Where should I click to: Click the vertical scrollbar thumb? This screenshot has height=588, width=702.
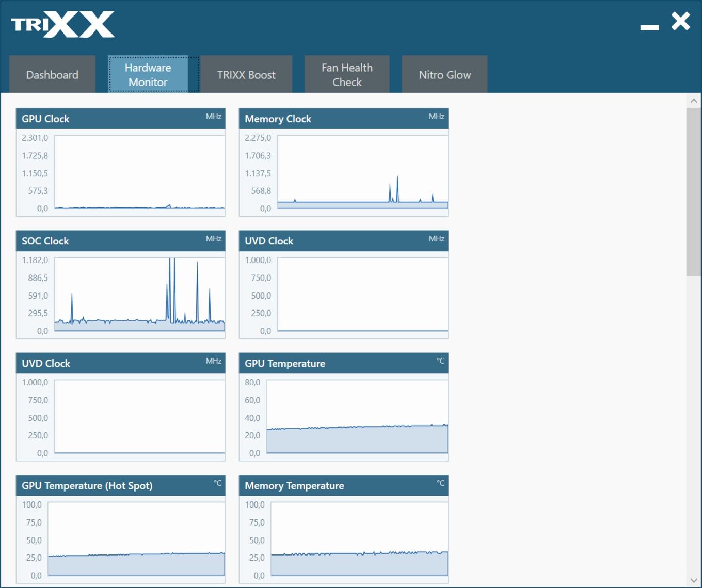click(x=694, y=192)
